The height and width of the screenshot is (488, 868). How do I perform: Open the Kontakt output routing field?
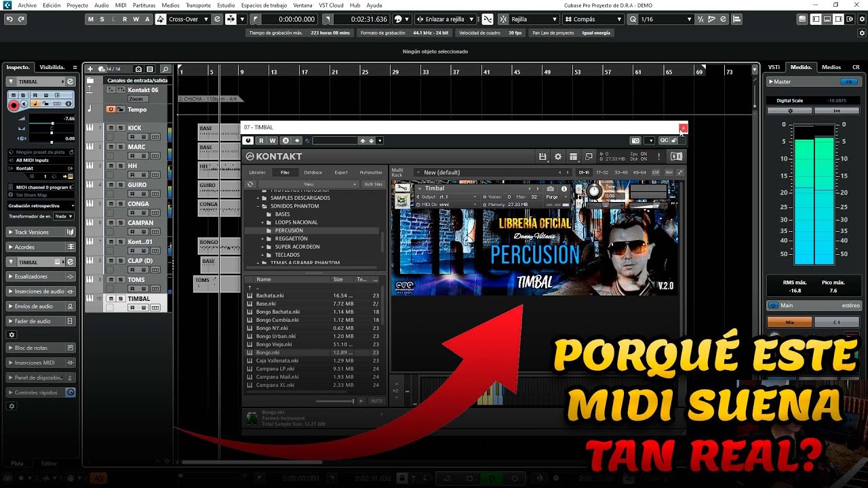tap(41, 168)
